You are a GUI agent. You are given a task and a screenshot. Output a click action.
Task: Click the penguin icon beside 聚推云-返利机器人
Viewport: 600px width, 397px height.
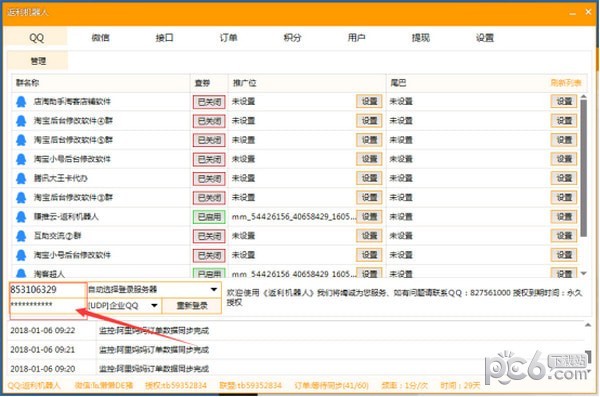tap(21, 217)
